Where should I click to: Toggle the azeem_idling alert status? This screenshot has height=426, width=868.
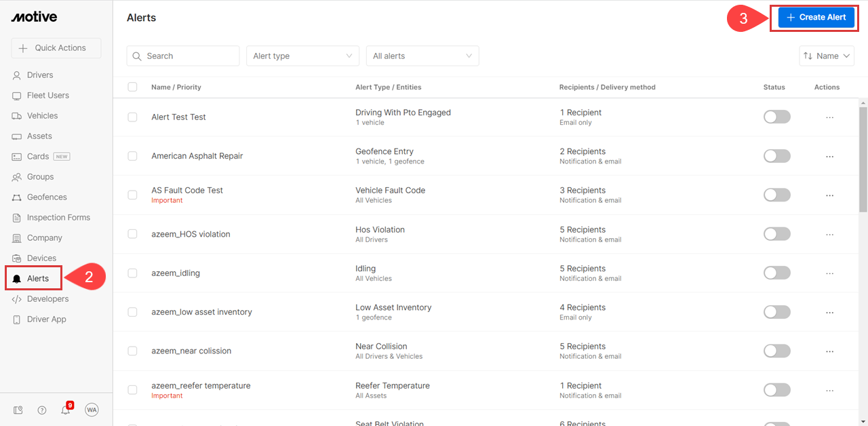777,273
